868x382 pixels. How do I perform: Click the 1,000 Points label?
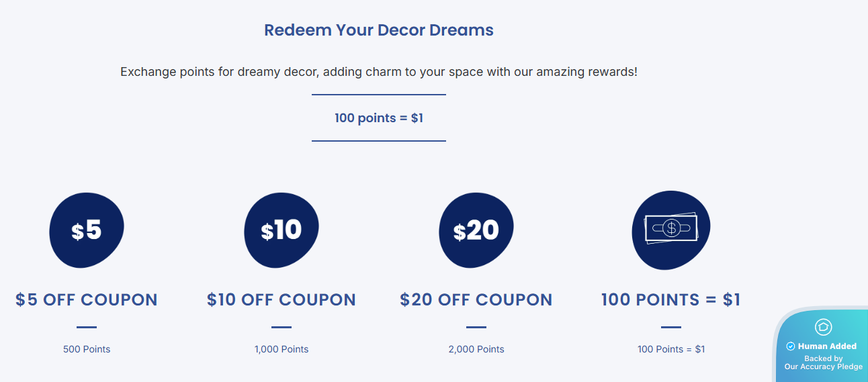point(281,349)
